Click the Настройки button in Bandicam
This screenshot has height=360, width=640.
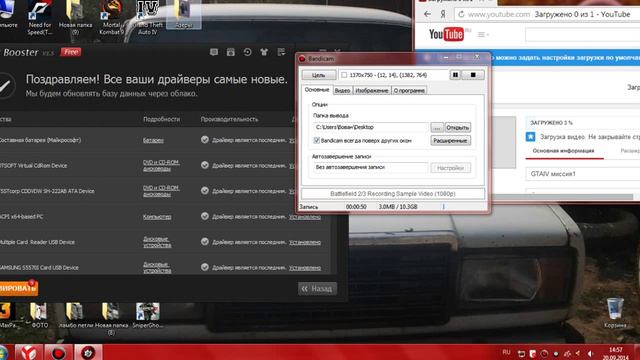click(451, 168)
